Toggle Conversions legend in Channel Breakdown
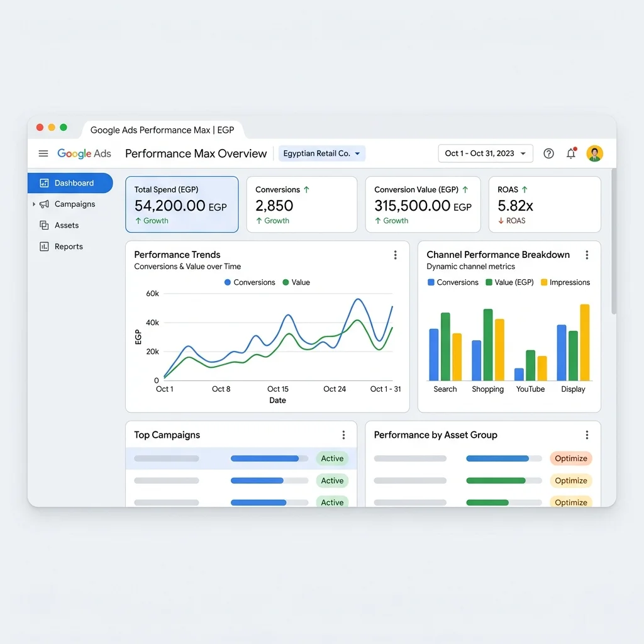The image size is (644, 644). pyautogui.click(x=453, y=282)
